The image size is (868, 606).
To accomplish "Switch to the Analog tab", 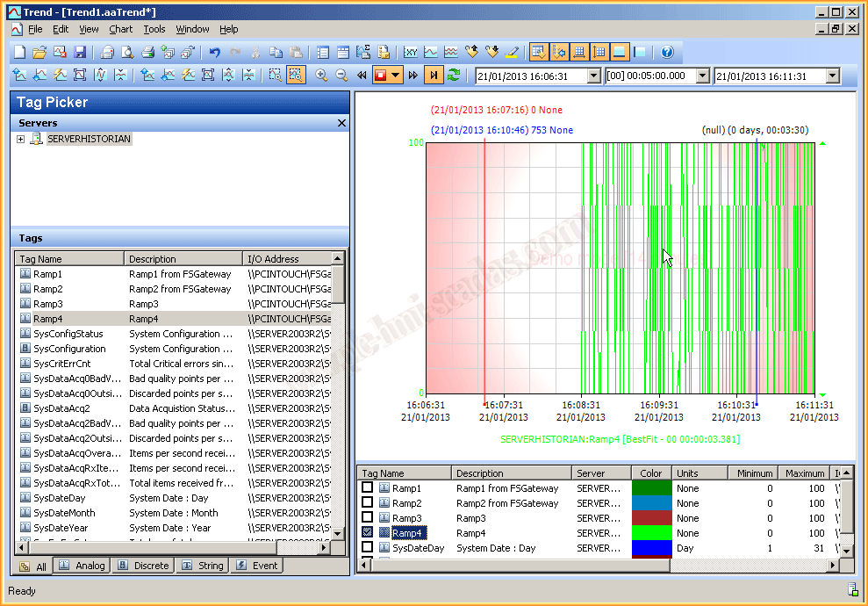I will coord(82,566).
